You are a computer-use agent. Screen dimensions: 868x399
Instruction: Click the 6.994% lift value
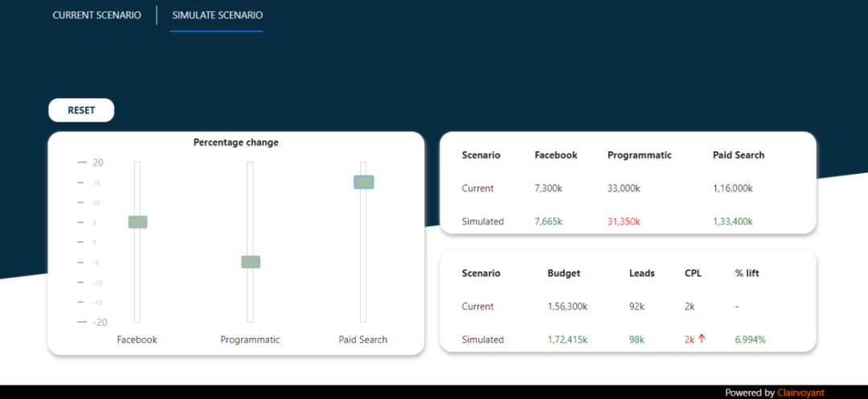pyautogui.click(x=750, y=339)
